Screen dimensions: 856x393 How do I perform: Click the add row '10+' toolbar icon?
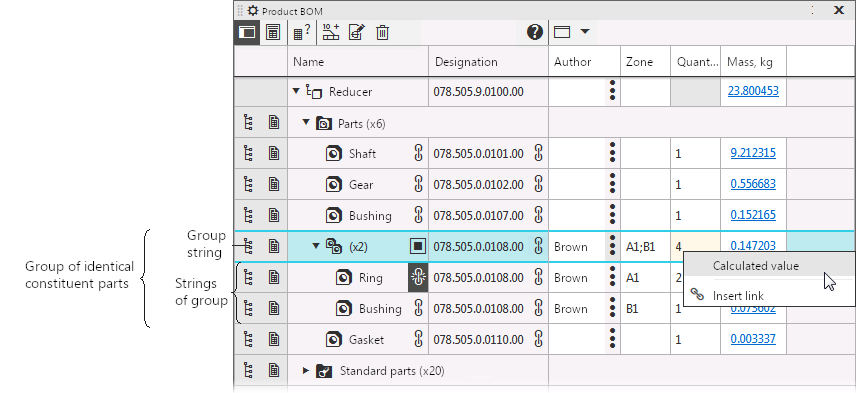330,32
